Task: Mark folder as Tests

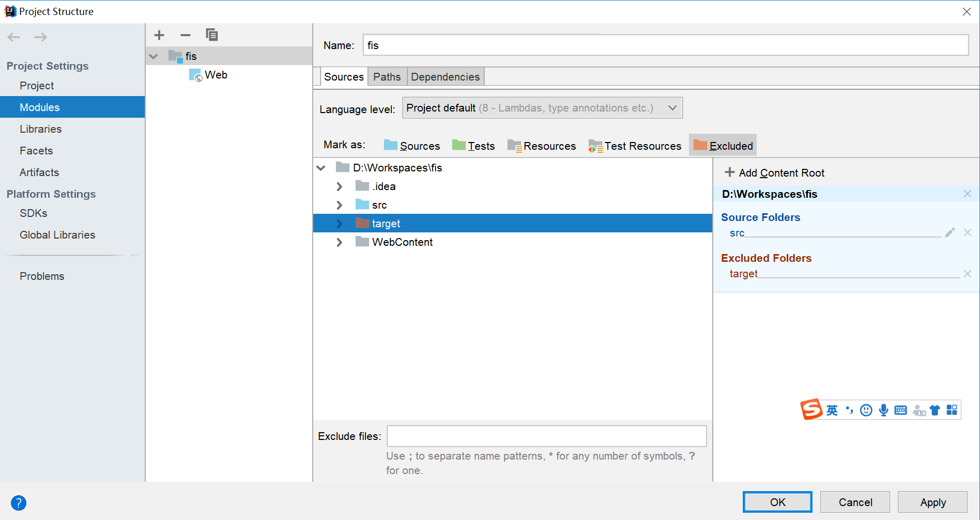Action: tap(473, 146)
